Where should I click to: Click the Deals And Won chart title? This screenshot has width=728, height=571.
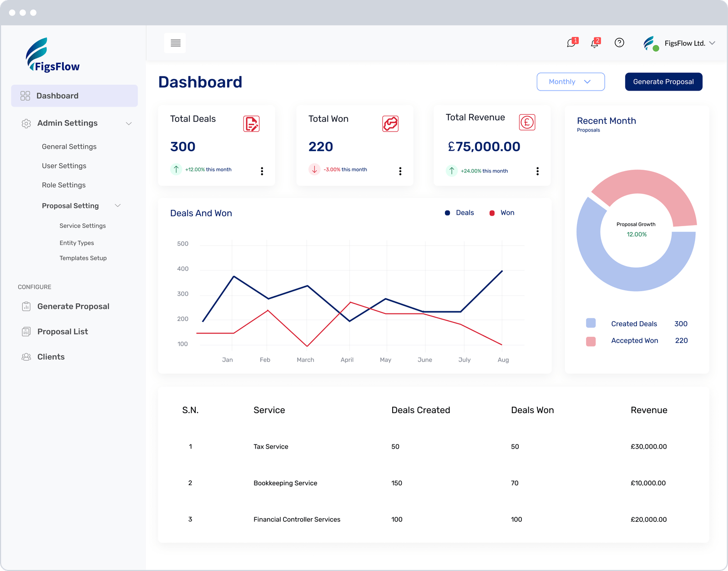point(201,213)
